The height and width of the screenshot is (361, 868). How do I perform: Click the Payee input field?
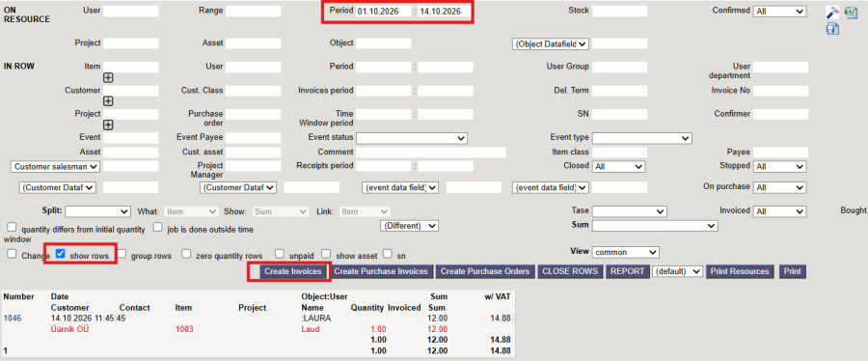[x=780, y=153]
